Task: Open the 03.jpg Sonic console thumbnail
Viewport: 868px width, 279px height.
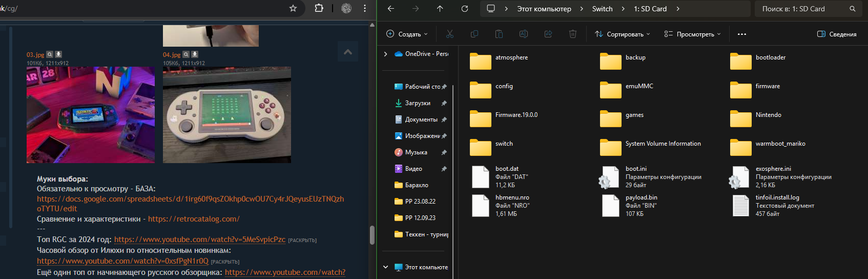Action: (x=91, y=115)
